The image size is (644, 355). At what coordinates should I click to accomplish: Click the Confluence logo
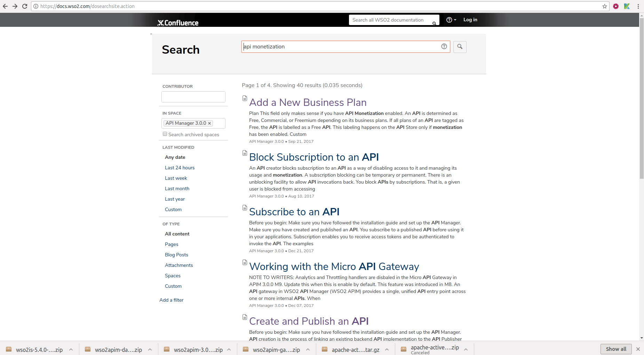[x=178, y=22]
